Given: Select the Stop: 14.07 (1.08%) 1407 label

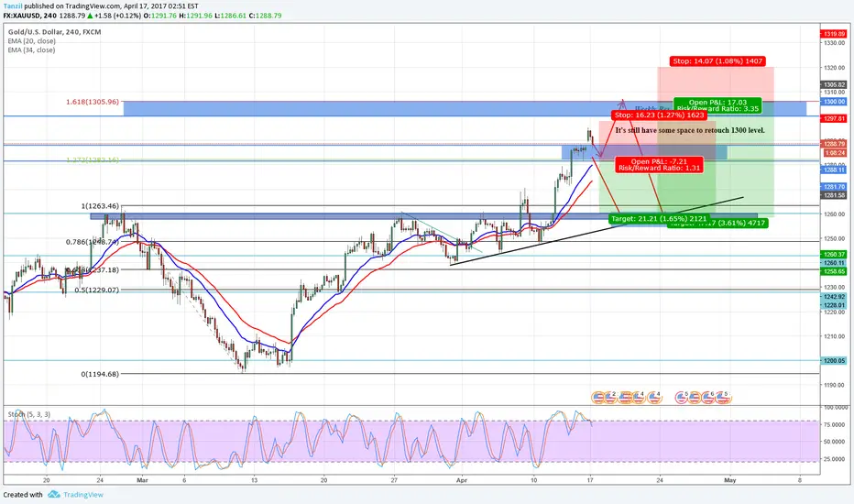Looking at the screenshot, I should point(717,61).
